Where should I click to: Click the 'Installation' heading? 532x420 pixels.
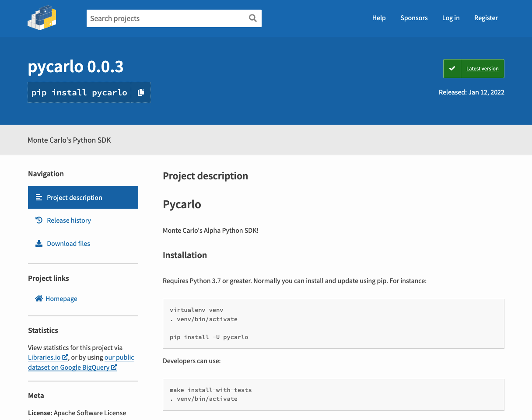185,255
